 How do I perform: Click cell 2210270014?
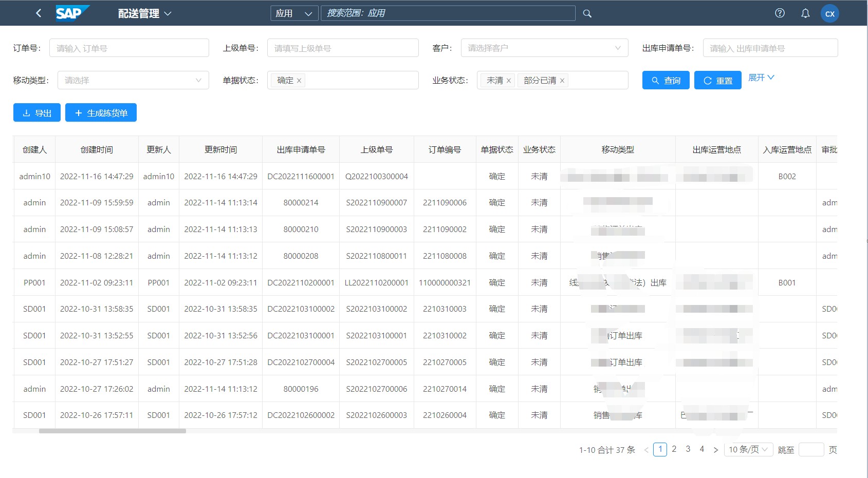pos(445,389)
